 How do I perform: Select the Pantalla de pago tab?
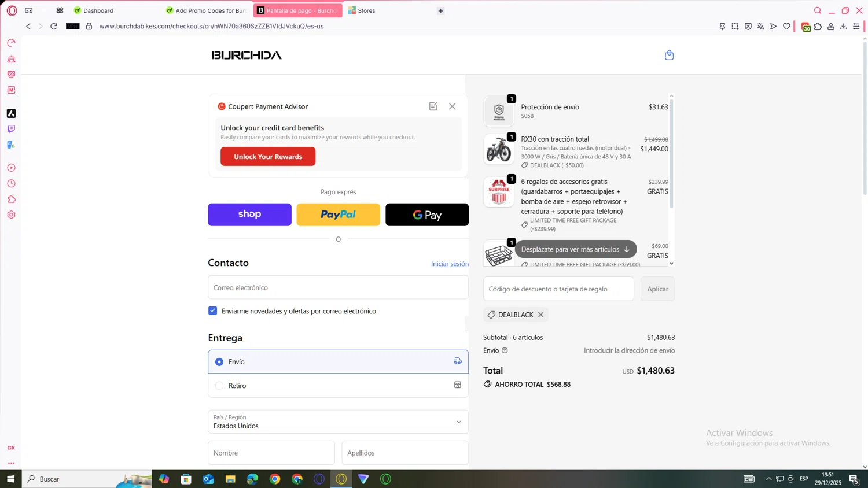(x=297, y=10)
